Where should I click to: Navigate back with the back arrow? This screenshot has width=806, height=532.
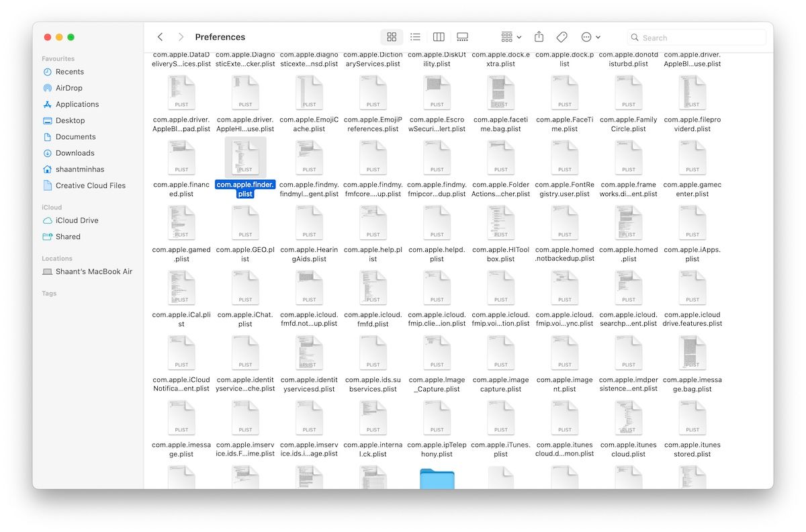pos(160,37)
